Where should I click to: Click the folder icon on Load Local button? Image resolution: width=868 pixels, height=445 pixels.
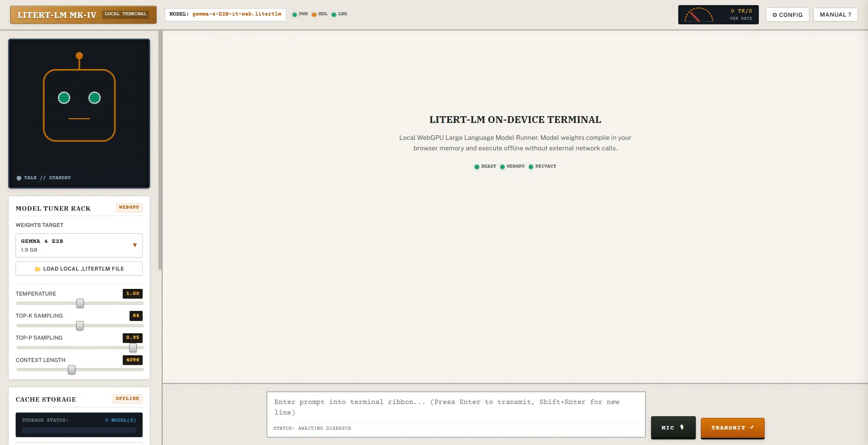click(x=38, y=269)
